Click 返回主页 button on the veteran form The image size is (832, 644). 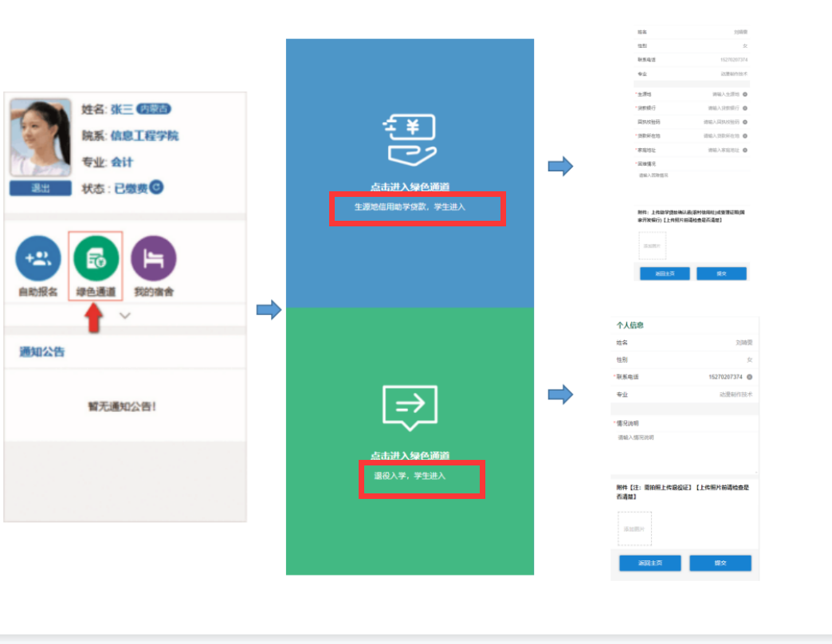[650, 563]
